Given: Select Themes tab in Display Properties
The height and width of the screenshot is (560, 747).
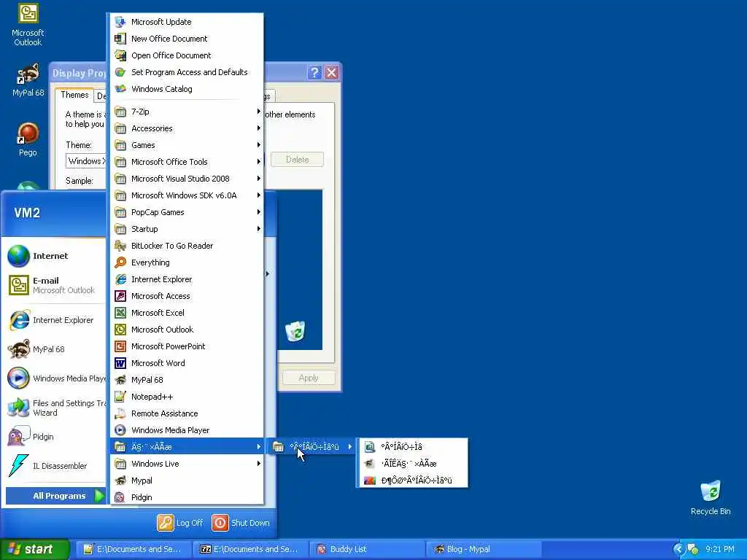Looking at the screenshot, I should 74,95.
